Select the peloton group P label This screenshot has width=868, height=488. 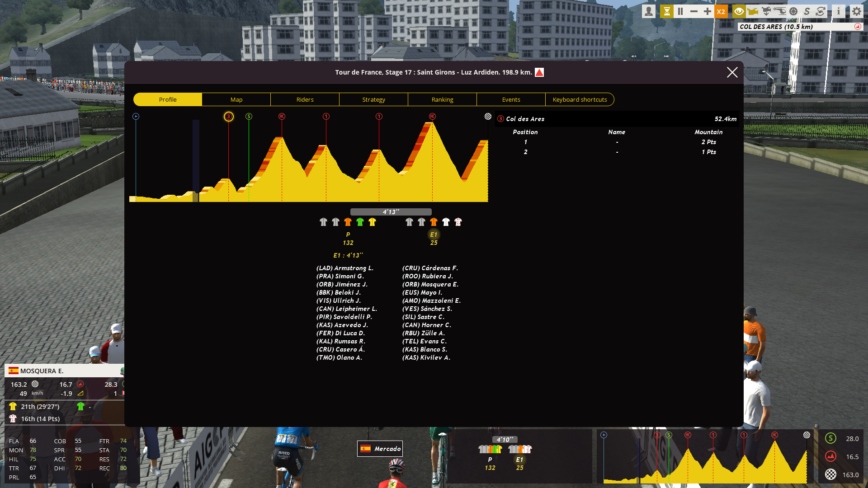point(348,235)
